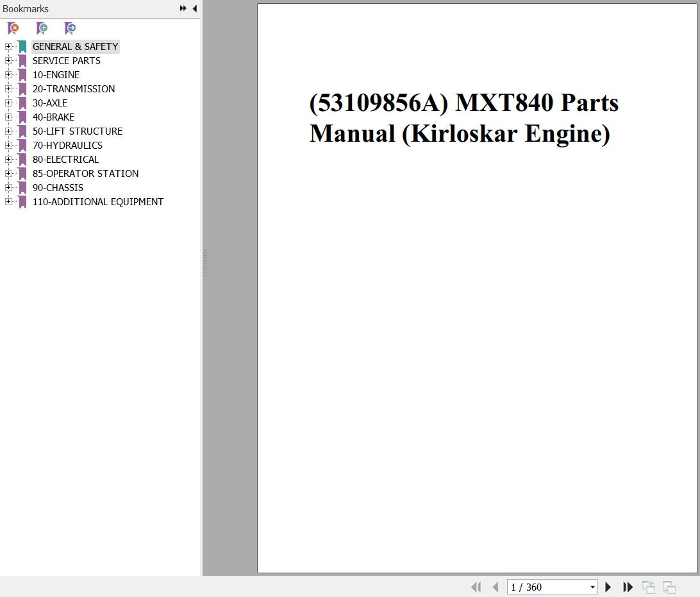Click the panel splitter grip handle

[x=205, y=263]
